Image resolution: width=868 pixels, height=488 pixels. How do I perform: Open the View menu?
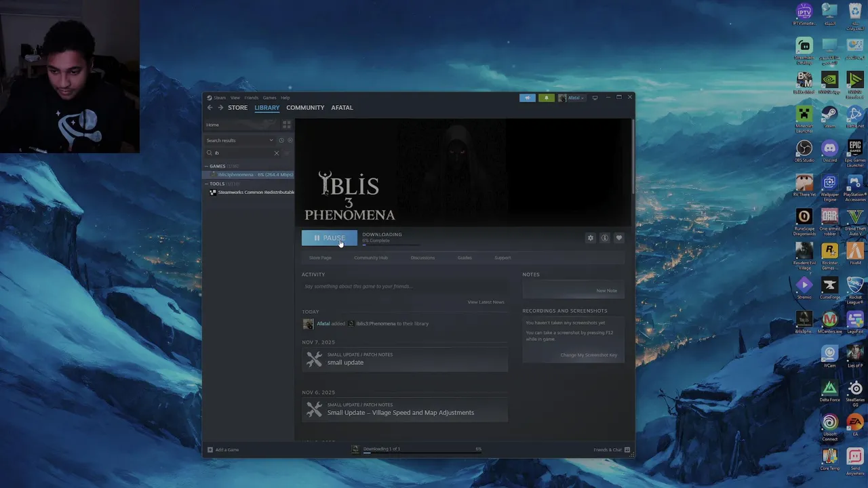(235, 98)
